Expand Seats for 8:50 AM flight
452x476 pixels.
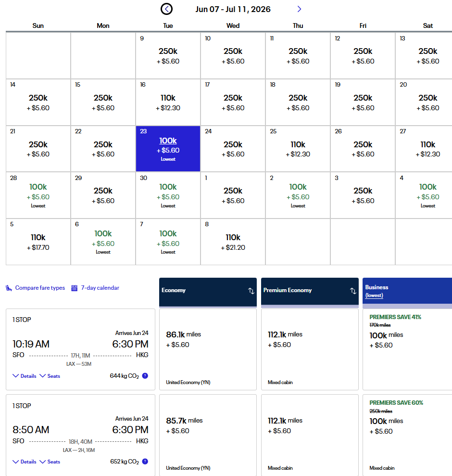point(50,462)
